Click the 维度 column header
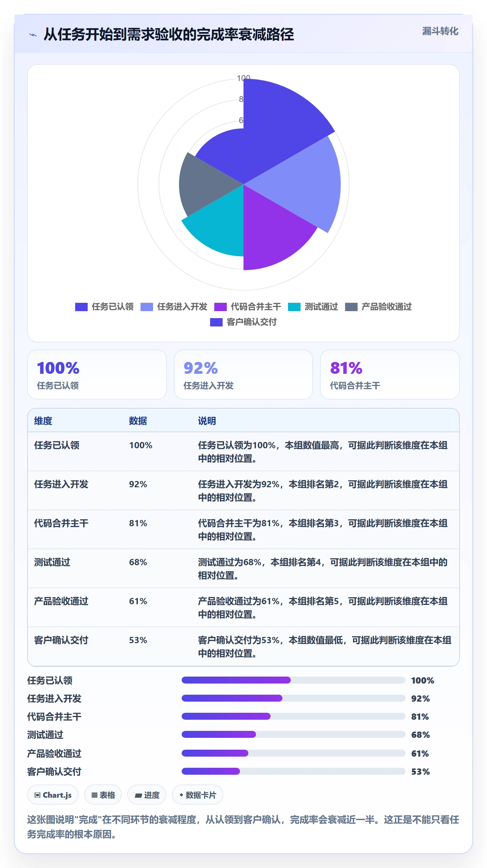487x868 pixels. pyautogui.click(x=43, y=421)
